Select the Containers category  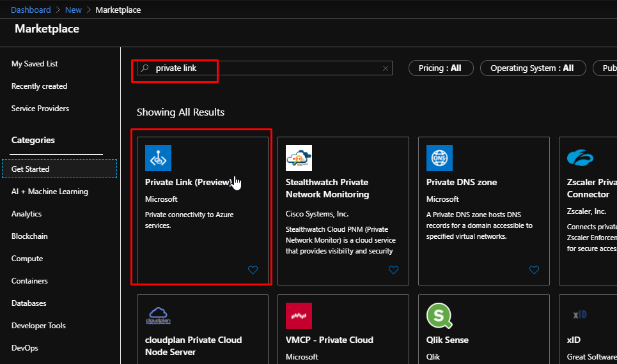tap(29, 281)
